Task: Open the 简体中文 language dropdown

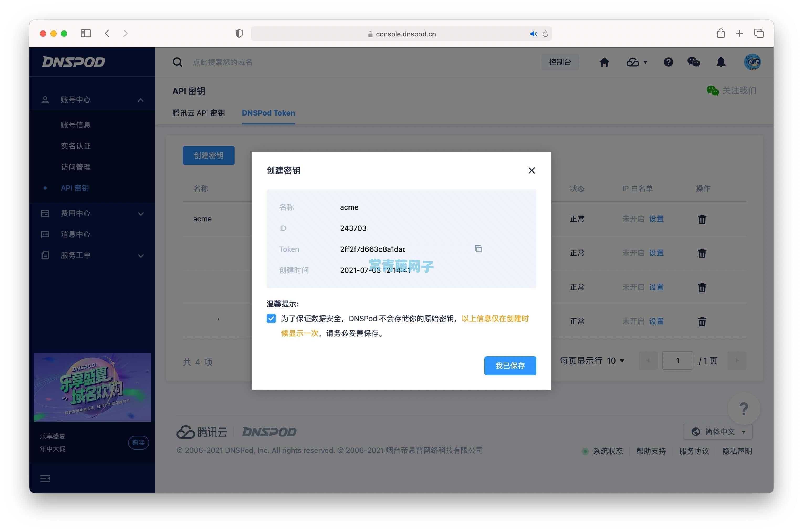Action: [x=717, y=432]
